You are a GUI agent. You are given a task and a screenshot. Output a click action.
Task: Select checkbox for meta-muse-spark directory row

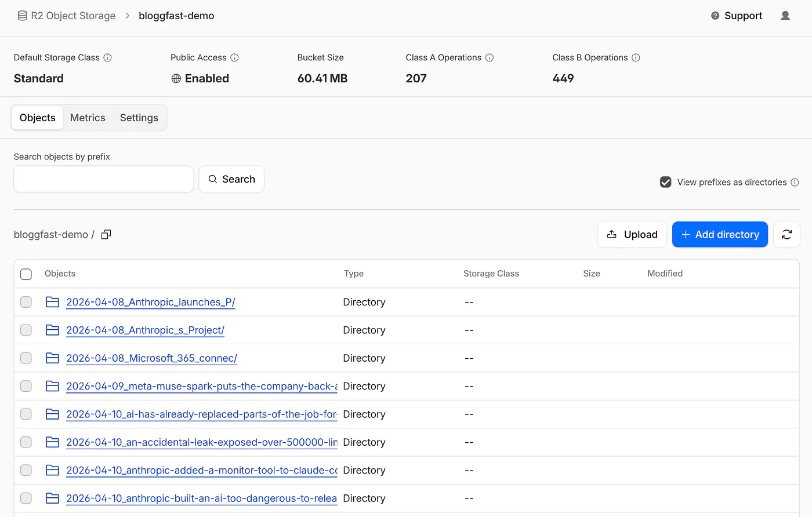coord(26,386)
